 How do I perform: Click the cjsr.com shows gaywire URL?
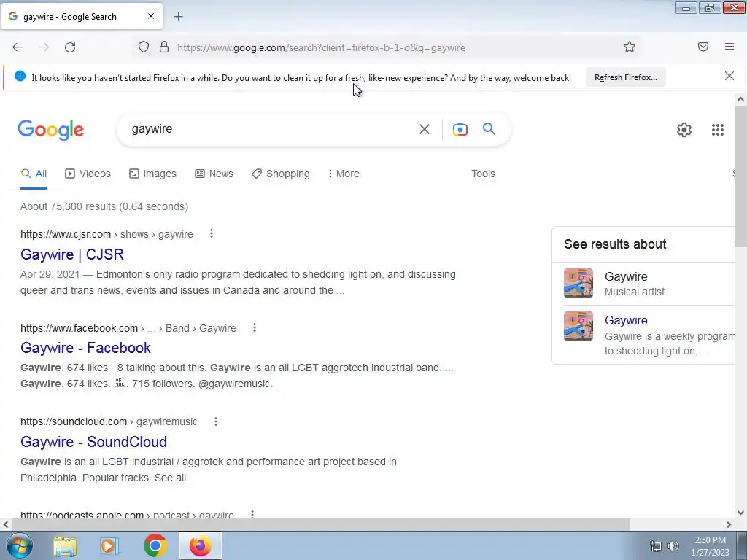(107, 234)
